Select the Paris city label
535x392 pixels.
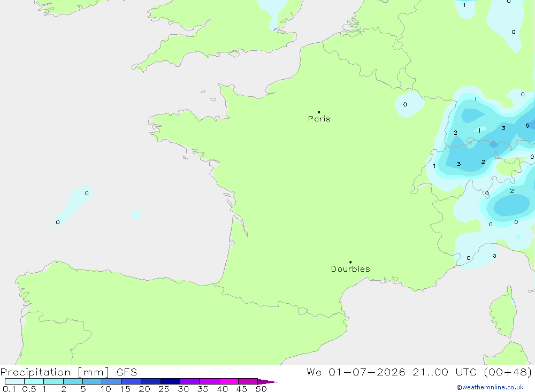pyautogui.click(x=319, y=119)
